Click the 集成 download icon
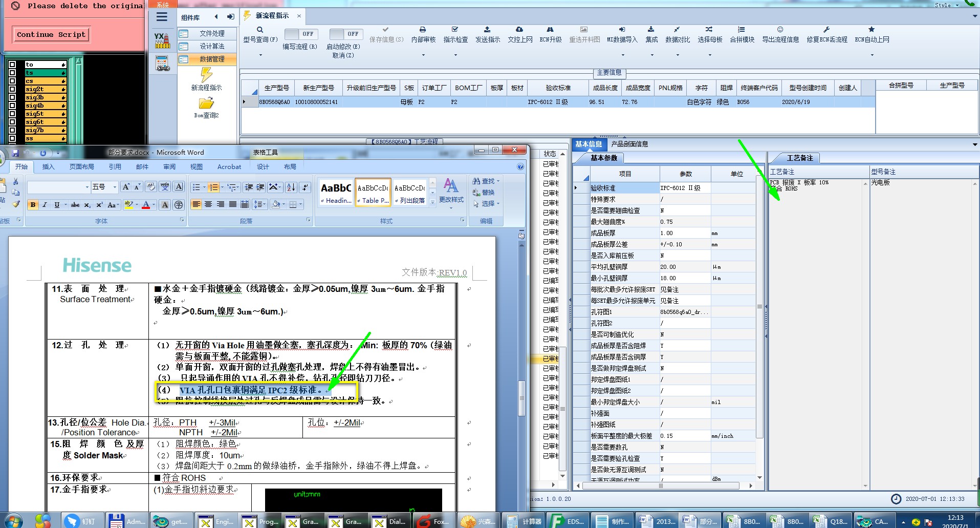Viewport: 980px width, 528px height. click(651, 30)
